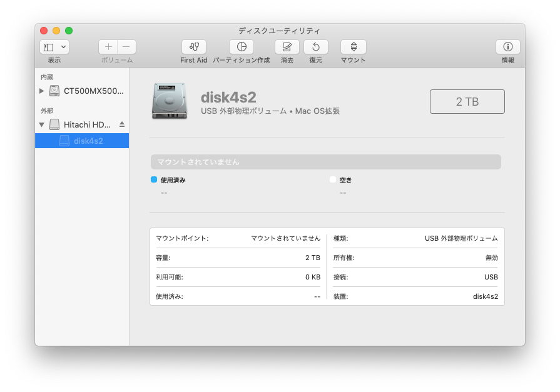Open パーティション作成 partition pie icon
The image size is (560, 392).
click(x=242, y=47)
